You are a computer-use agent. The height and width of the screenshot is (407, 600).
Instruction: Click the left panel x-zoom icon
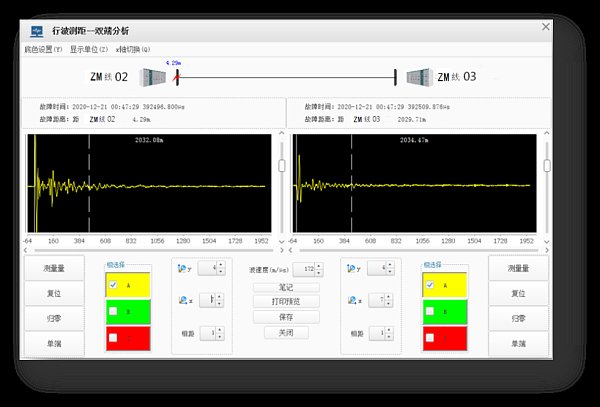[x=180, y=300]
